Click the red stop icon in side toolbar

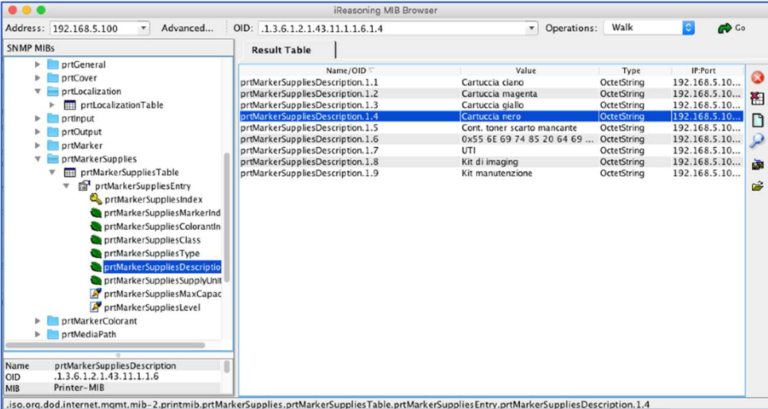(x=757, y=78)
